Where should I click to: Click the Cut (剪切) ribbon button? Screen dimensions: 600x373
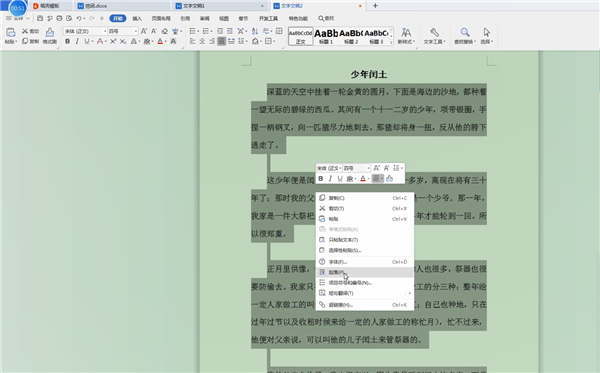30,31
